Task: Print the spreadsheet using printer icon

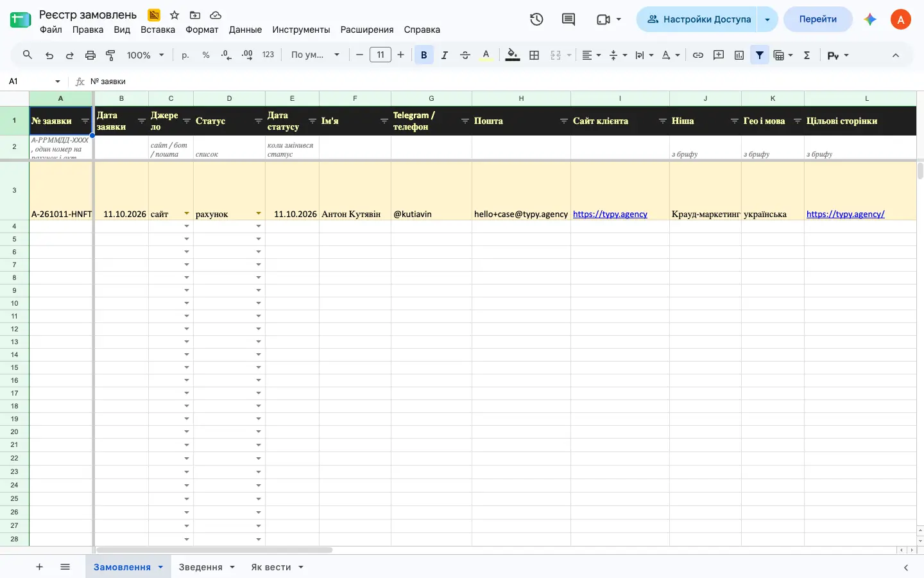Action: click(90, 55)
